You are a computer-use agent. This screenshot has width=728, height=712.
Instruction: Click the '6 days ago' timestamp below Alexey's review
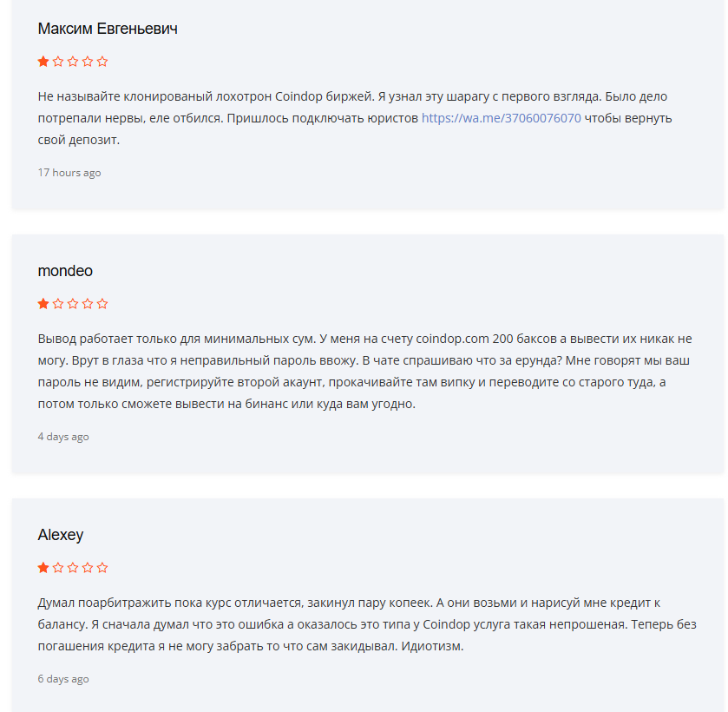tap(62, 679)
